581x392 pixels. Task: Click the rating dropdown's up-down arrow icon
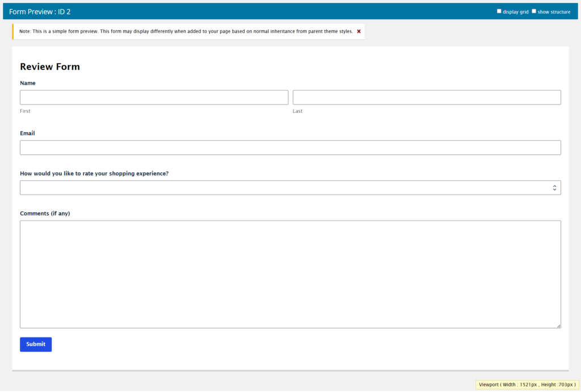click(x=554, y=188)
